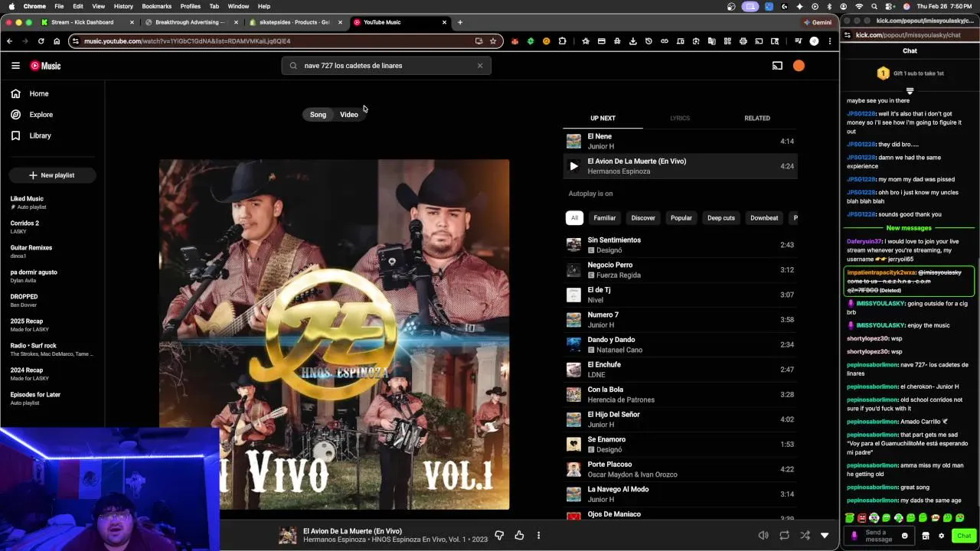
Task: Toggle shuffle in player bar
Action: click(804, 536)
